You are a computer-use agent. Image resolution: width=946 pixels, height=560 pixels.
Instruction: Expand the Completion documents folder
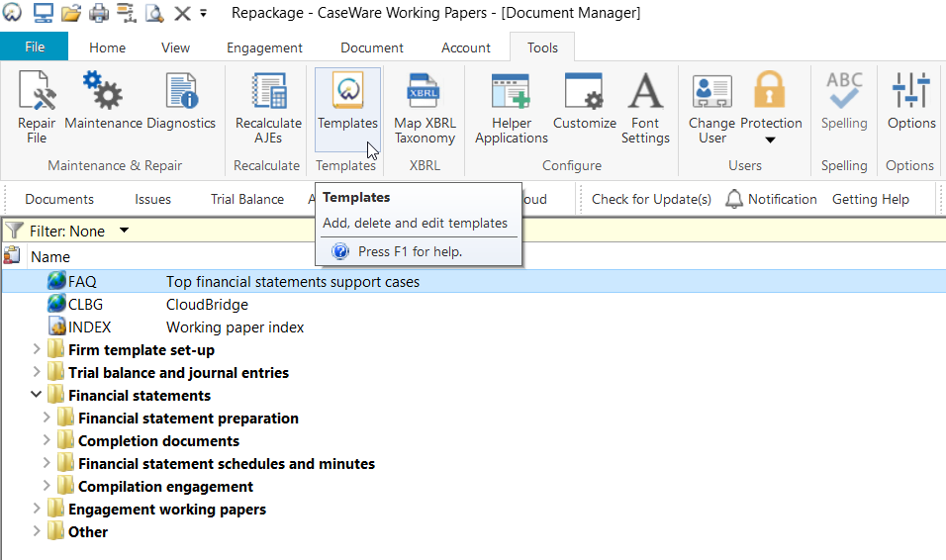tap(47, 440)
